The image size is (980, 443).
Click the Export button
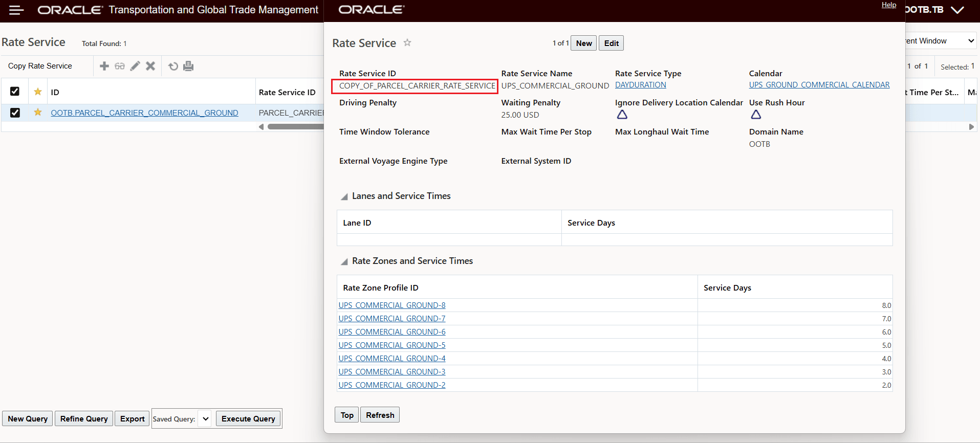click(x=133, y=418)
